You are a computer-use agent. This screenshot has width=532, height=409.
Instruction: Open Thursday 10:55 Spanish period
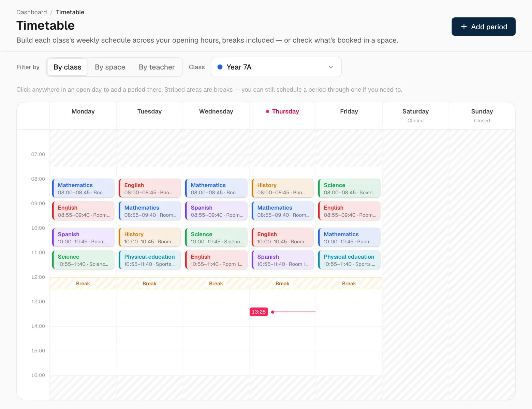pyautogui.click(x=283, y=260)
